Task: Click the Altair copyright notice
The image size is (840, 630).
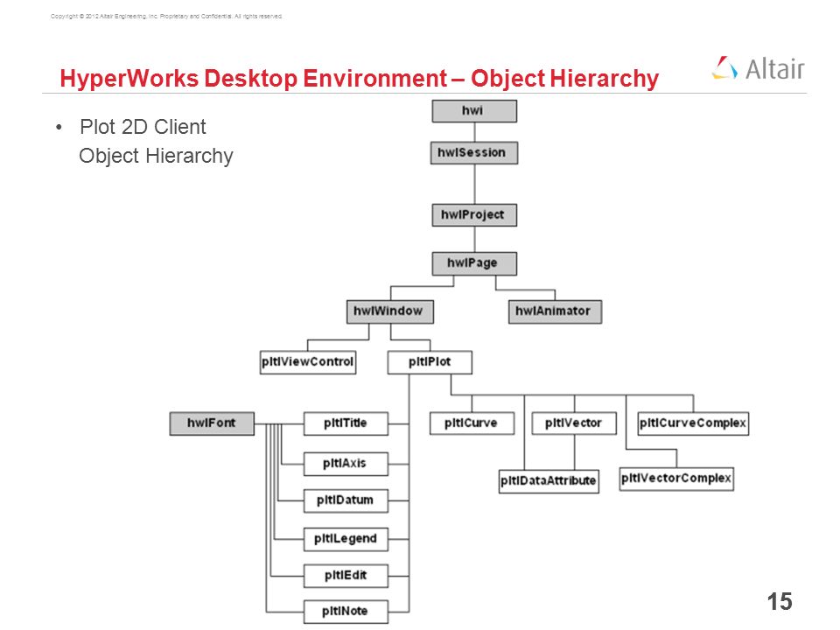Action: tap(166, 16)
